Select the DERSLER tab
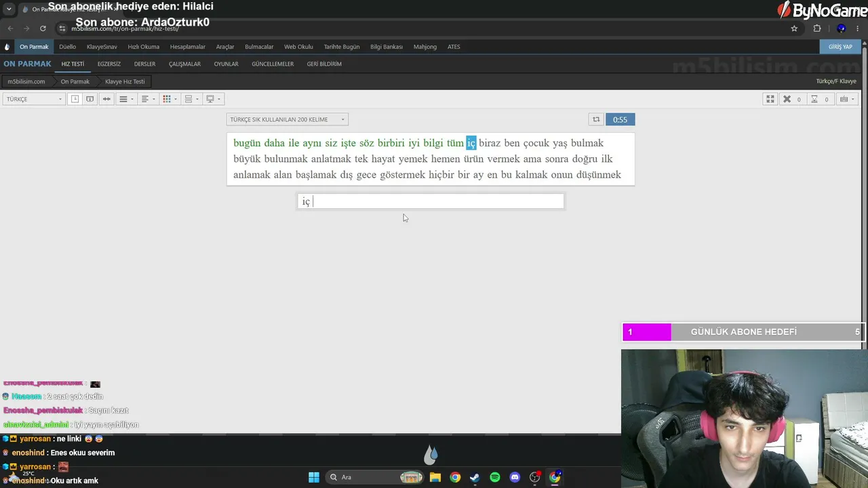 pyautogui.click(x=144, y=64)
